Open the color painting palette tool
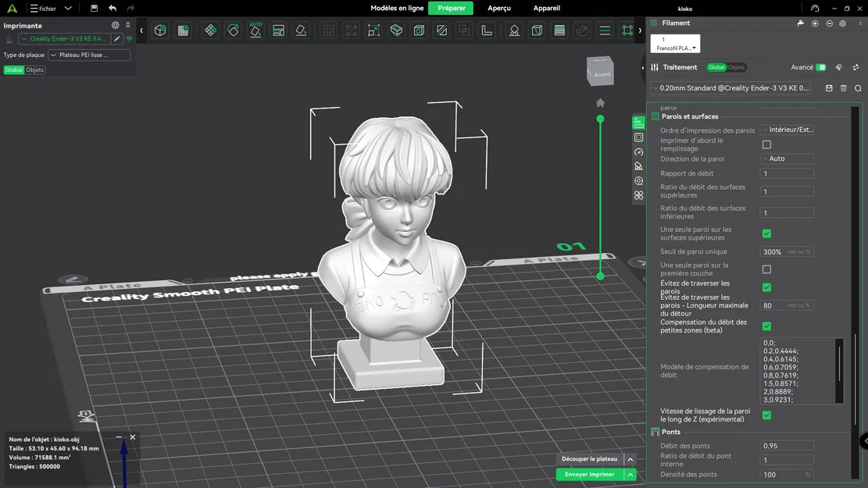868x488 pixels. 582,30
